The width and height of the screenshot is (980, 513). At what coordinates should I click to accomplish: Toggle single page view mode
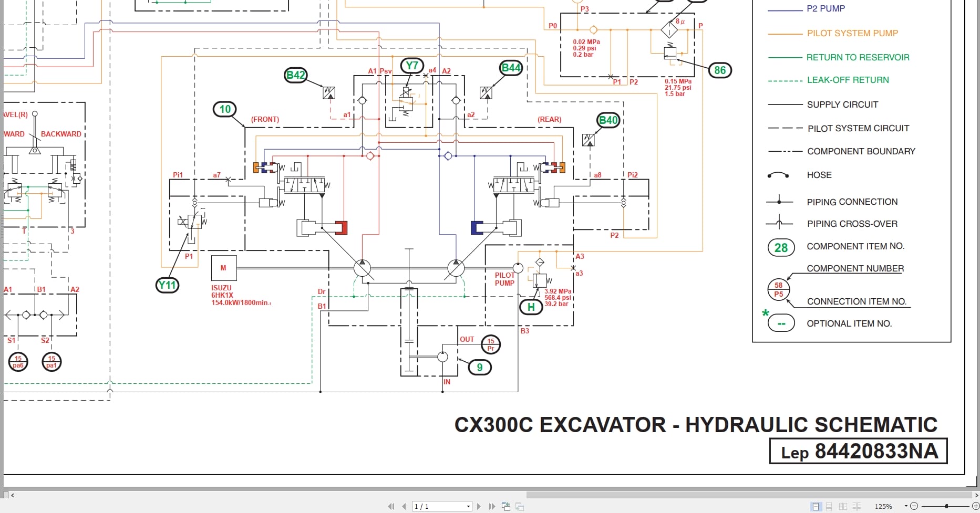(816, 506)
